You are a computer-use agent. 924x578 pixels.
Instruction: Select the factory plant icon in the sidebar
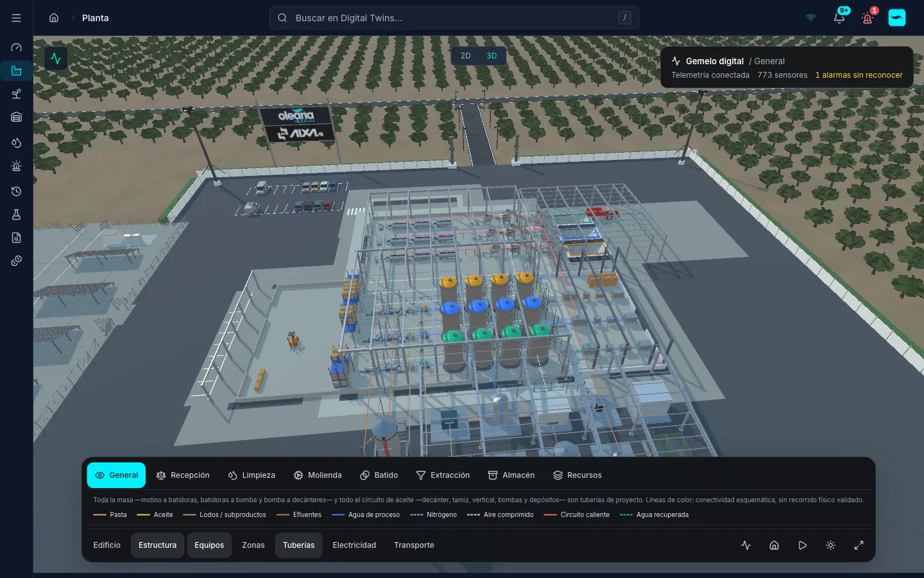(x=16, y=71)
